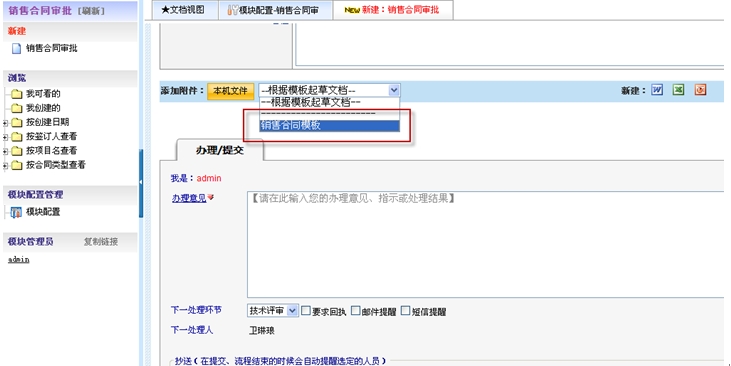The width and height of the screenshot is (731, 366).
Task: Open 我可看的 in the browse tree
Action: 43,94
